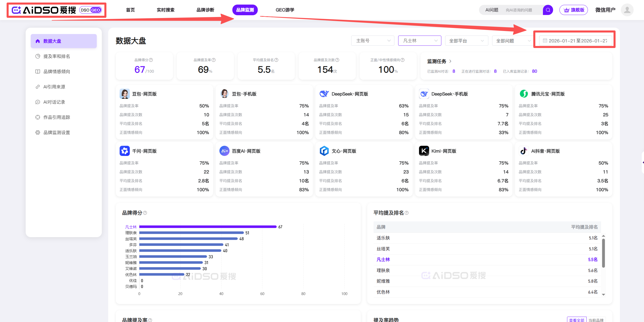Image resolution: width=644 pixels, height=322 pixels.
Task: Click the user avatar icon
Action: [627, 10]
